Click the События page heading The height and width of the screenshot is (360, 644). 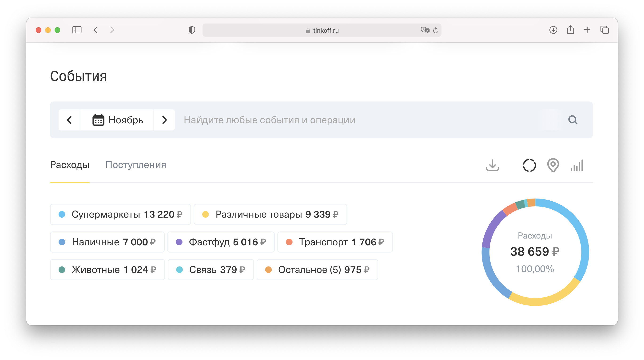point(78,76)
